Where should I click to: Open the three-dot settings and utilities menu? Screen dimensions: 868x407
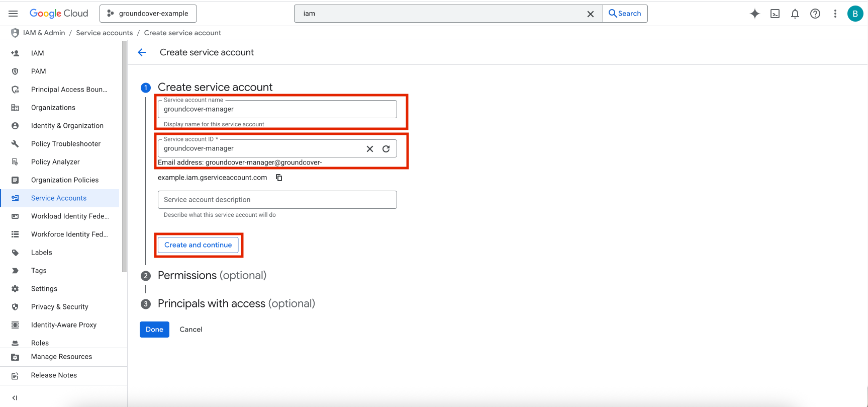click(x=835, y=14)
